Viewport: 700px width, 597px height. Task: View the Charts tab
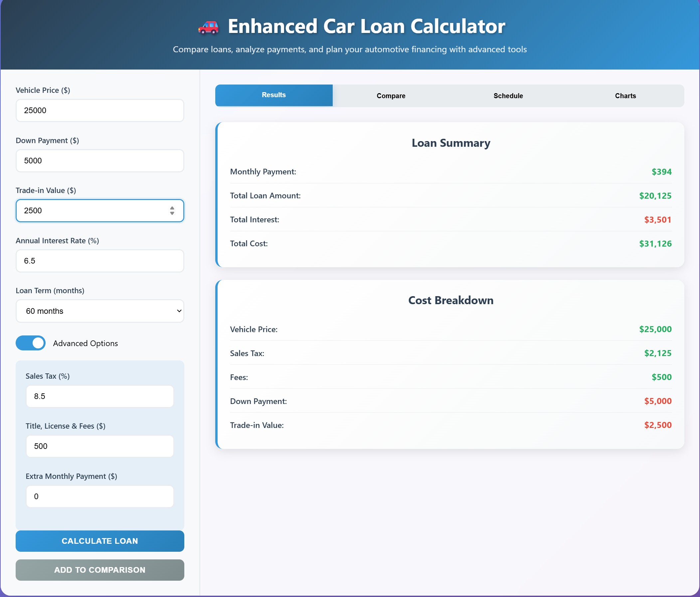[625, 96]
